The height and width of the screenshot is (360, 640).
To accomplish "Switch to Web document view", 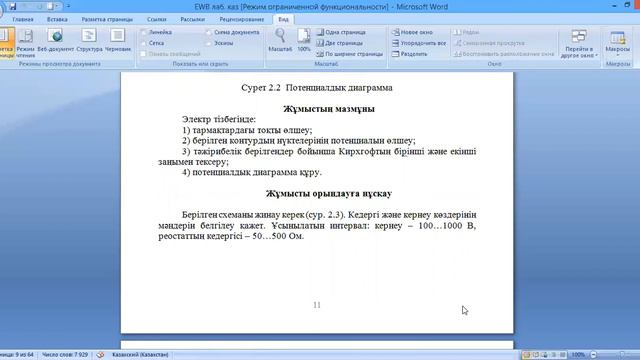I will [56, 41].
